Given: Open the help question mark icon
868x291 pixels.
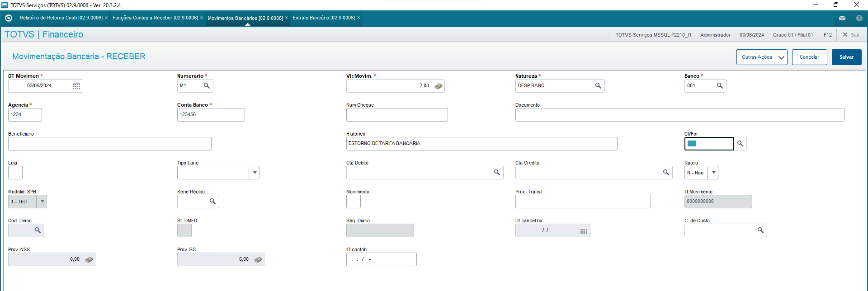Looking at the screenshot, I should coord(859,18).
